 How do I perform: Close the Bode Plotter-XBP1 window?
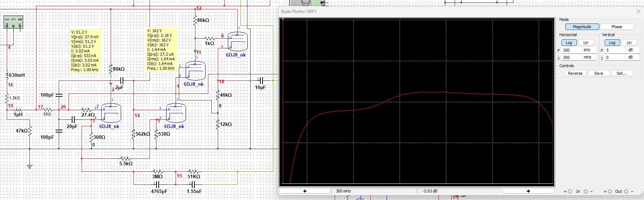[x=638, y=11]
